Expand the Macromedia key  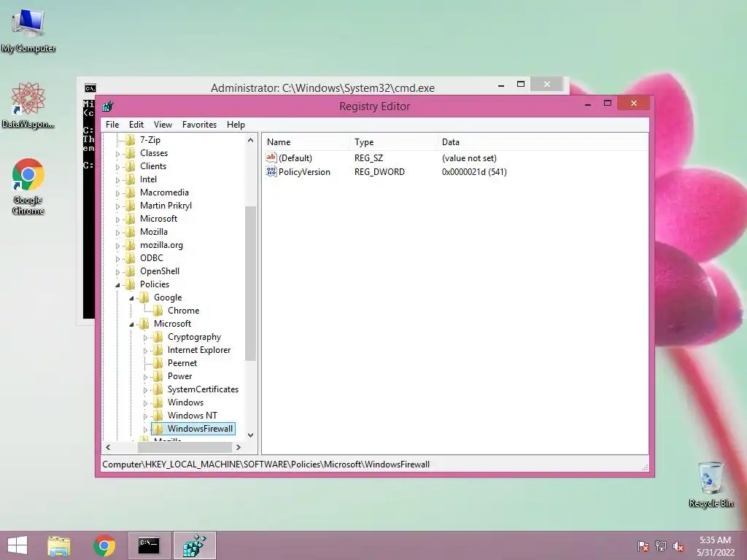pyautogui.click(x=117, y=193)
